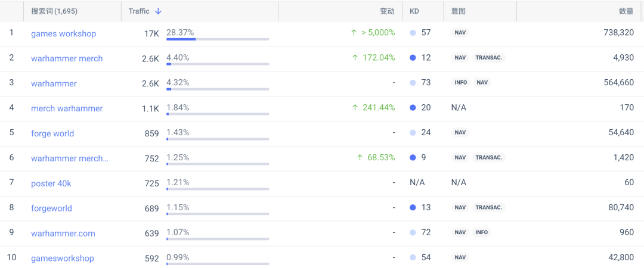Click the KD dot for warhammer merch row 2
644x268 pixels.
(413, 58)
